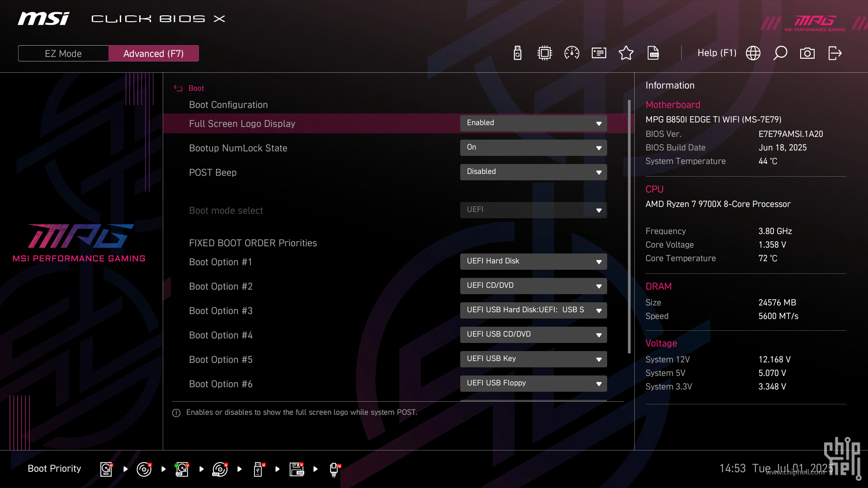Click the settings list vertical scrollbar

tap(629, 226)
